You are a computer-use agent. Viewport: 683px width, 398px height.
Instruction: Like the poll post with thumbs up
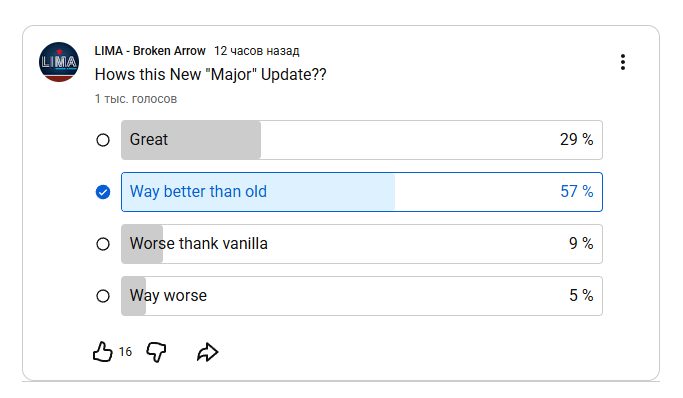click(x=103, y=352)
